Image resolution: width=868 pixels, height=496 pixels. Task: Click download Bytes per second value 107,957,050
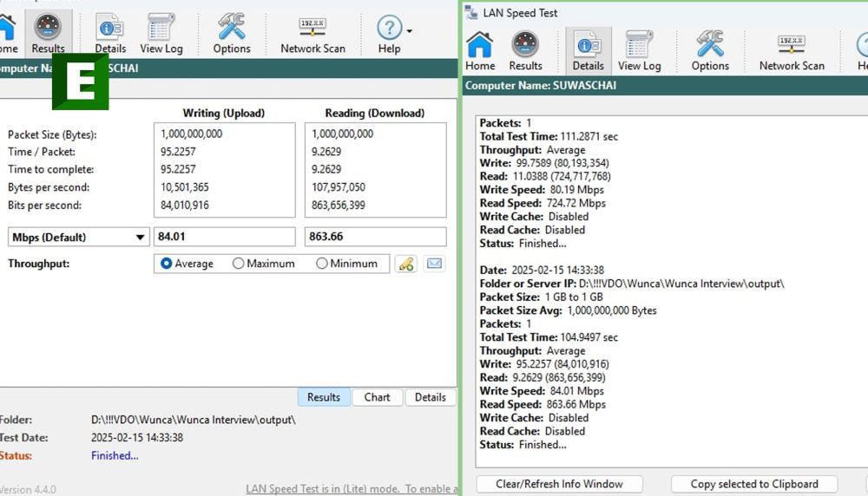click(x=339, y=187)
